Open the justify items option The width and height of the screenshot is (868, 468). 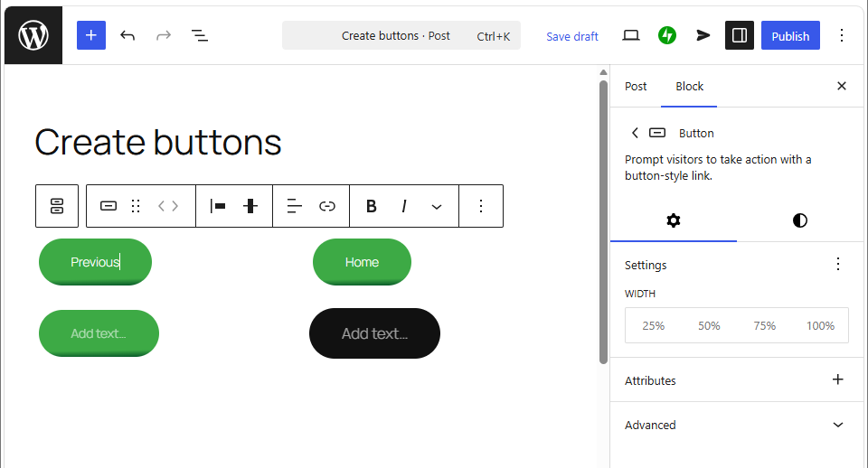[218, 206]
